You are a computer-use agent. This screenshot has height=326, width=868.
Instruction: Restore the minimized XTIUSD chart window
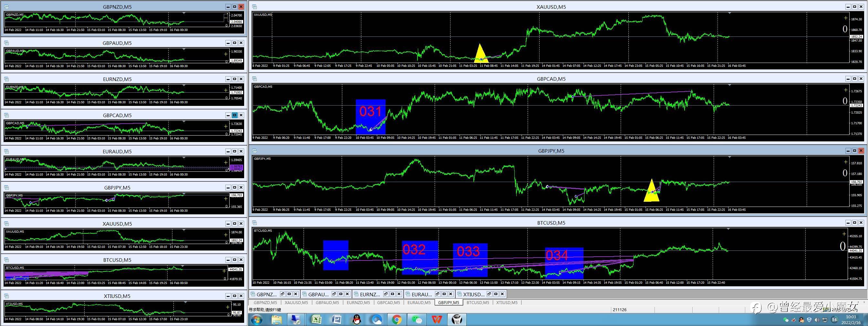tap(489, 294)
